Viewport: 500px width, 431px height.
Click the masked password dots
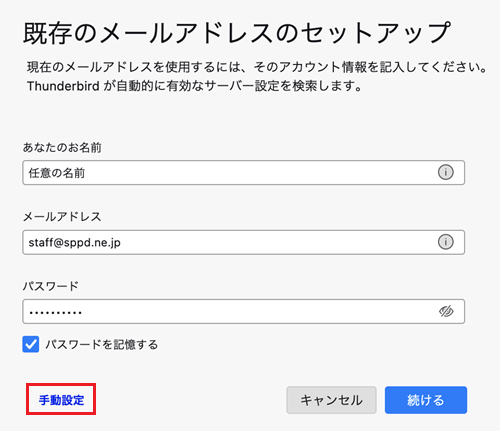click(x=55, y=313)
